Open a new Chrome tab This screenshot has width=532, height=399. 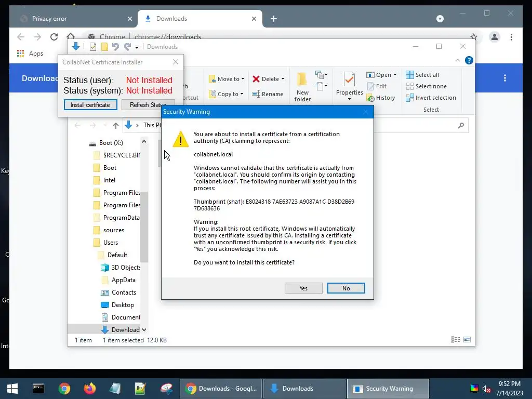274,19
